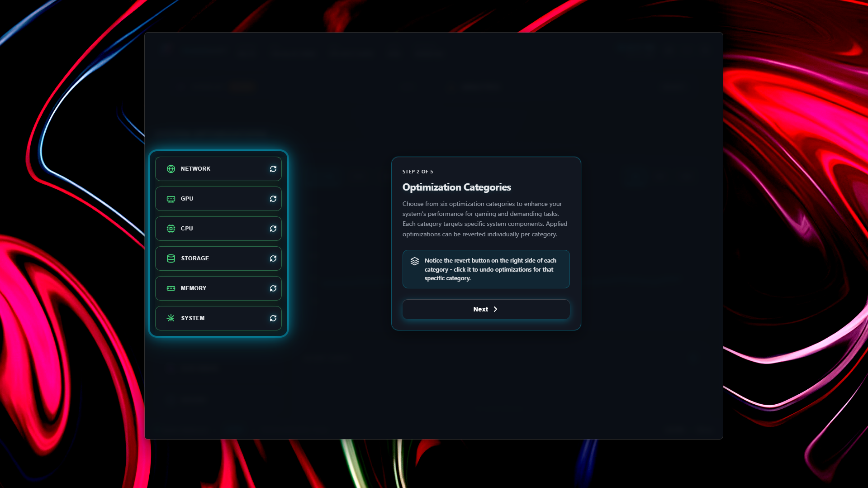Click the layers icon in the notice box
This screenshot has height=488, width=868.
click(414, 261)
